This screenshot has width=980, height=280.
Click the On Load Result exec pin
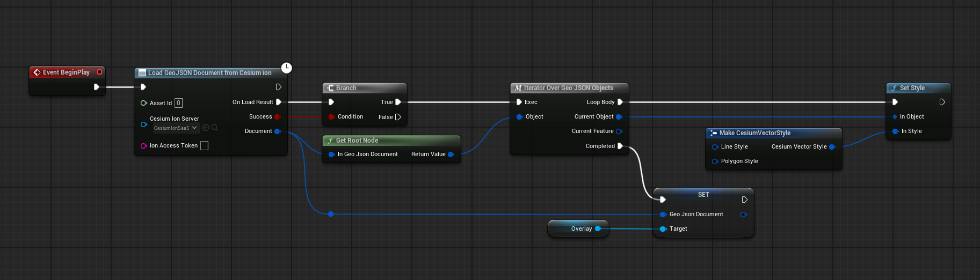[x=278, y=102]
